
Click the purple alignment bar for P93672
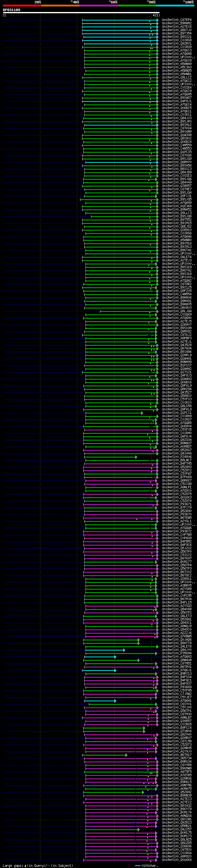121,531
